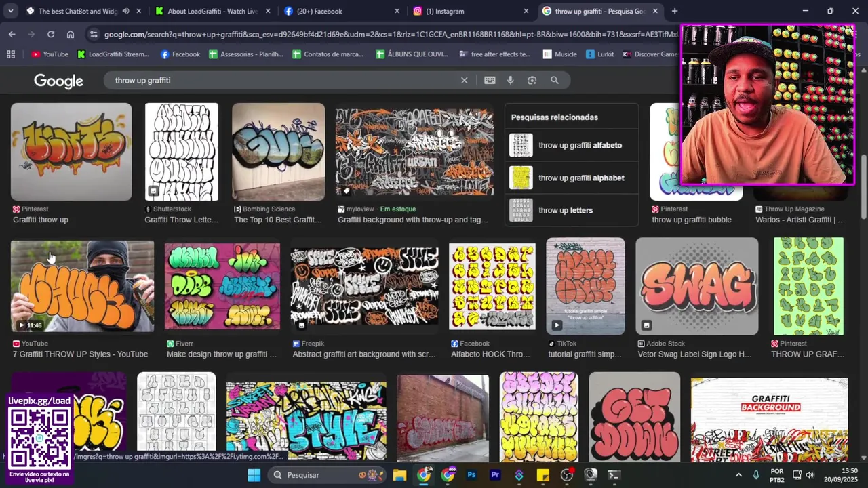
Task: Click the microphone tray icon
Action: click(x=756, y=475)
